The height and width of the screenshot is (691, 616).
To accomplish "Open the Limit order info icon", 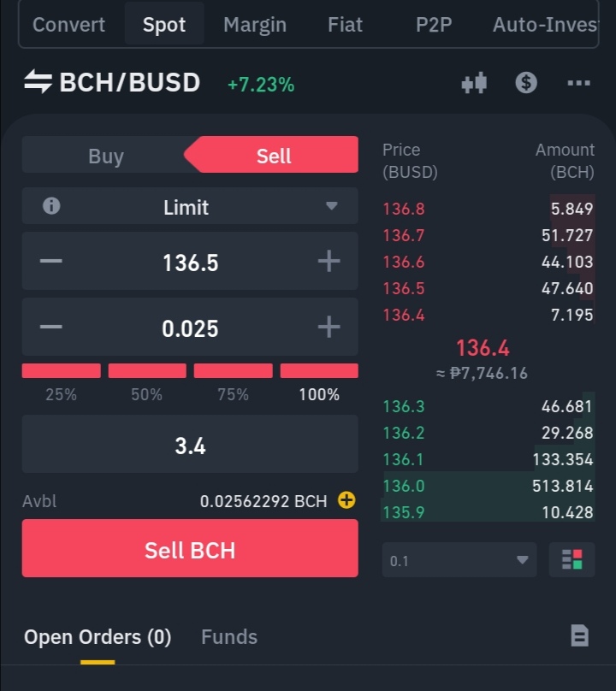I will pos(51,206).
